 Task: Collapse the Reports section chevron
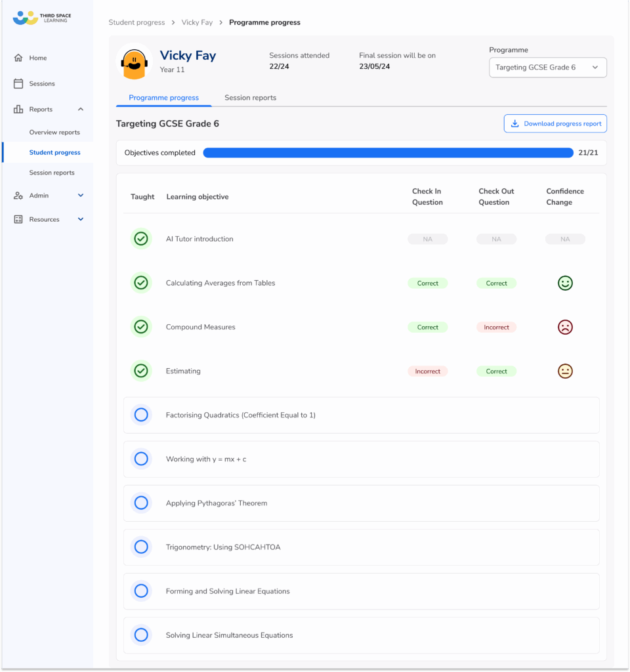tap(81, 109)
